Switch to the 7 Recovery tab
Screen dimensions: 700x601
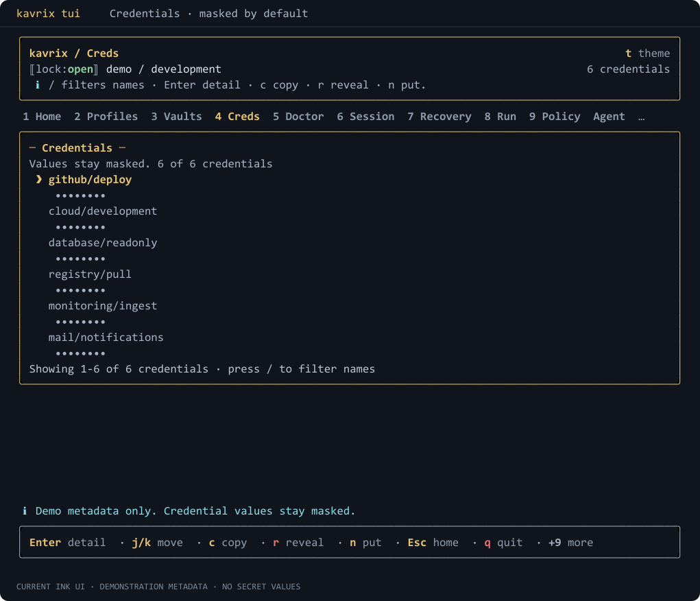click(439, 117)
